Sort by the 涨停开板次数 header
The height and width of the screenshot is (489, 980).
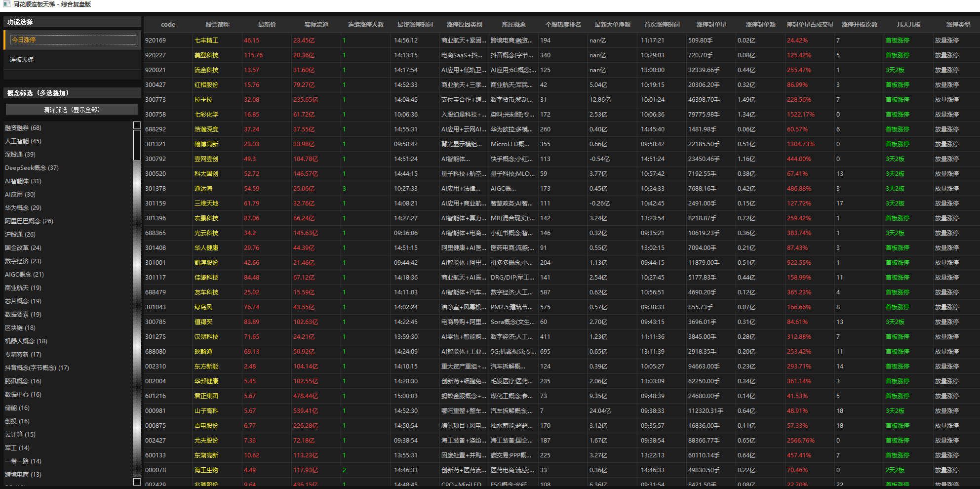[x=859, y=25]
